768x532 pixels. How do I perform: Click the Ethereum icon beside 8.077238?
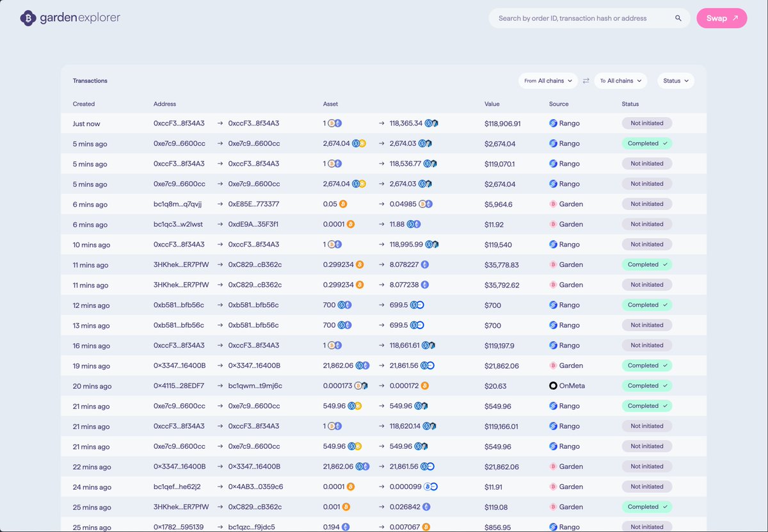(425, 285)
